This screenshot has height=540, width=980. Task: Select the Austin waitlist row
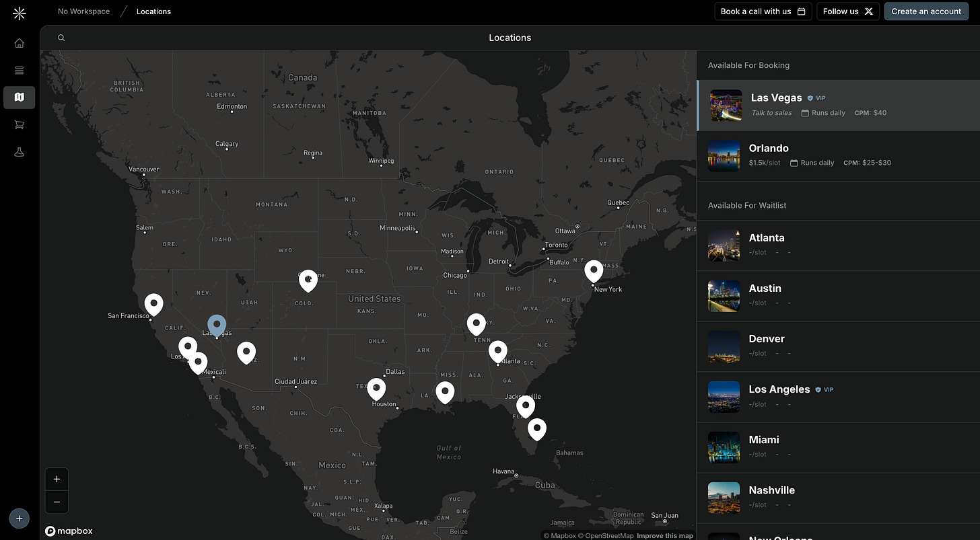click(838, 296)
